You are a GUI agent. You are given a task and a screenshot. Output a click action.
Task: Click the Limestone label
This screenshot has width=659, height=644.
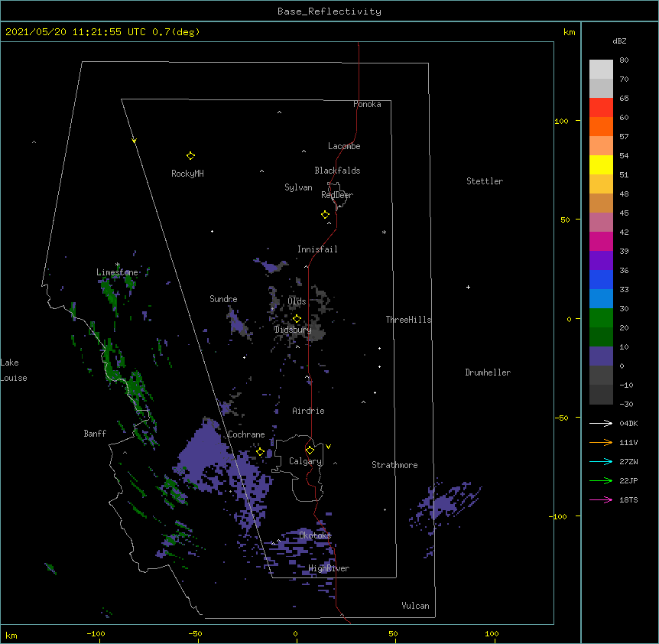click(117, 272)
